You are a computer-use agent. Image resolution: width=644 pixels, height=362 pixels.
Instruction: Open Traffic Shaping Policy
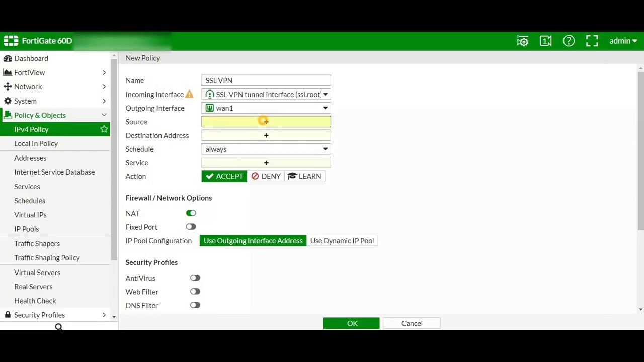(x=47, y=257)
